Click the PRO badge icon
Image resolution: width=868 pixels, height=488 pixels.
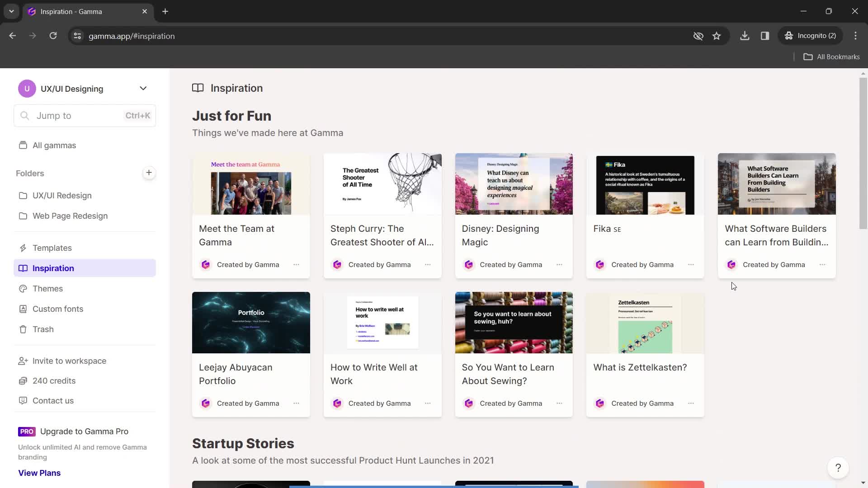[x=27, y=432]
